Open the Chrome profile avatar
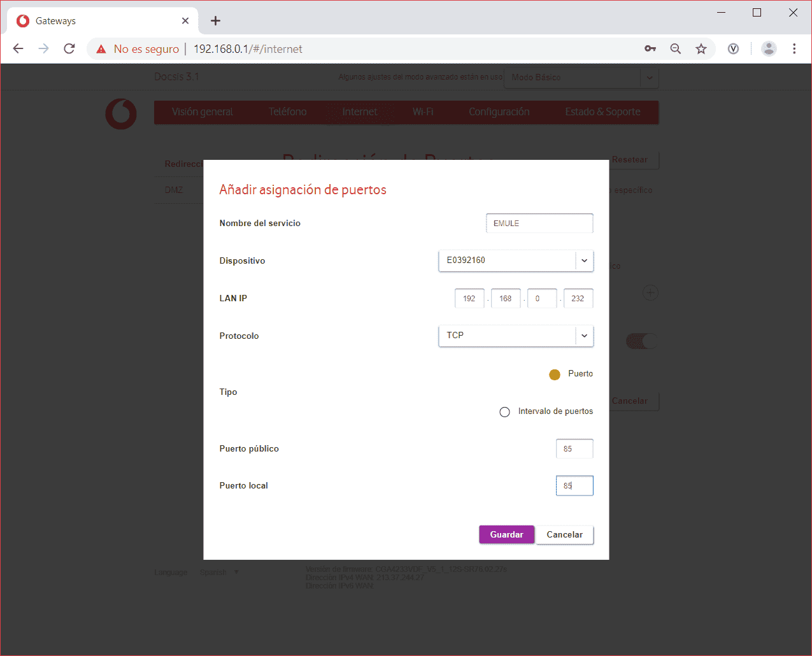 tap(769, 48)
